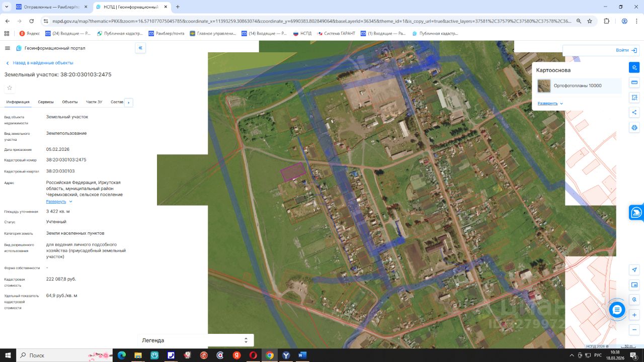The height and width of the screenshot is (362, 644).
Task: Expand the Картооснова panel with Развернуть
Action: pyautogui.click(x=550, y=103)
